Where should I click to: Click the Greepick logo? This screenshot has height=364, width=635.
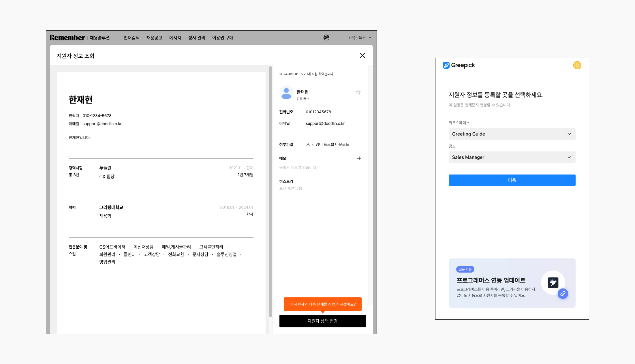(459, 65)
